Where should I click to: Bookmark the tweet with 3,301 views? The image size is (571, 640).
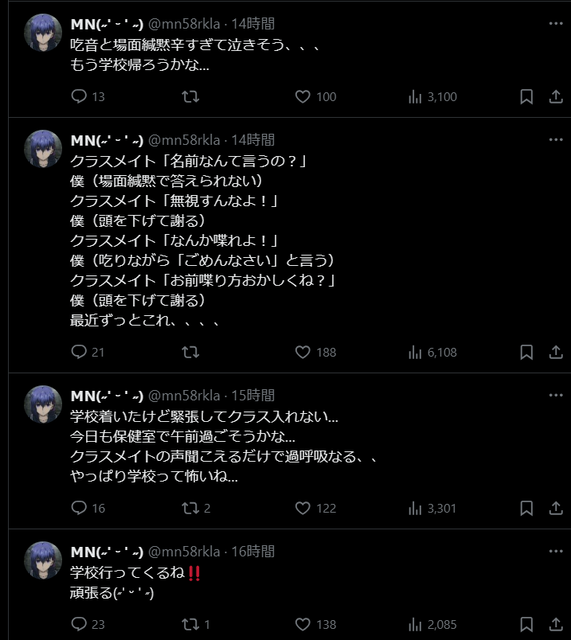[526, 508]
